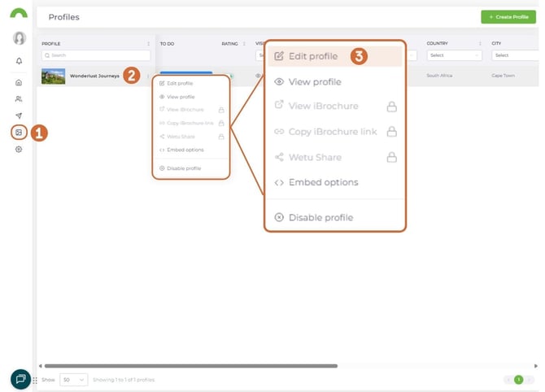Click the profile Search input field
The width and height of the screenshot is (545, 392).
point(96,55)
